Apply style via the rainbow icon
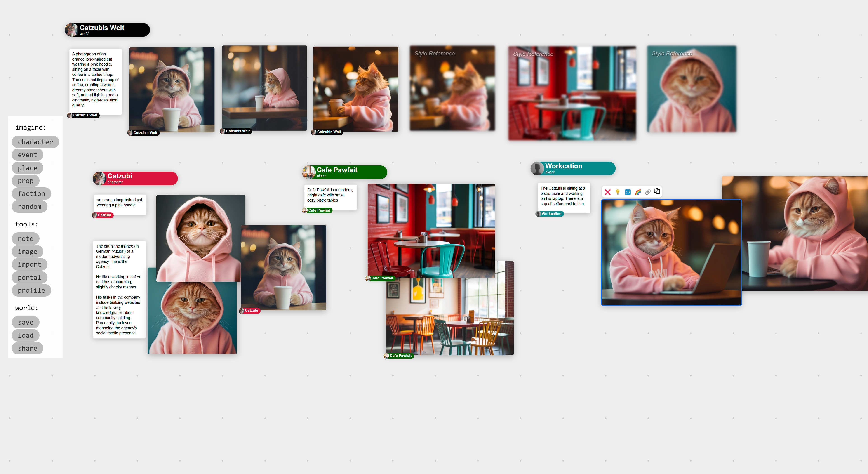 click(x=637, y=192)
